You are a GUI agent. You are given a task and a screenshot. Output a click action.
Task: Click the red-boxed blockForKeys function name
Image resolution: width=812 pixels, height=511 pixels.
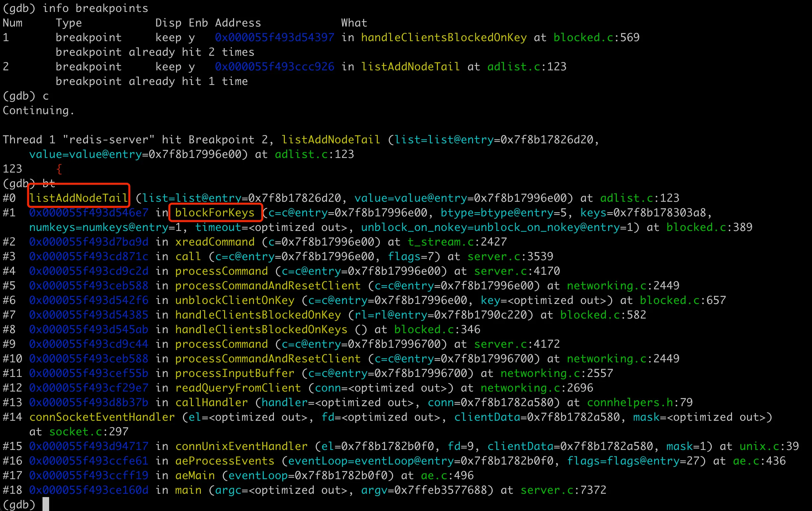tap(214, 213)
